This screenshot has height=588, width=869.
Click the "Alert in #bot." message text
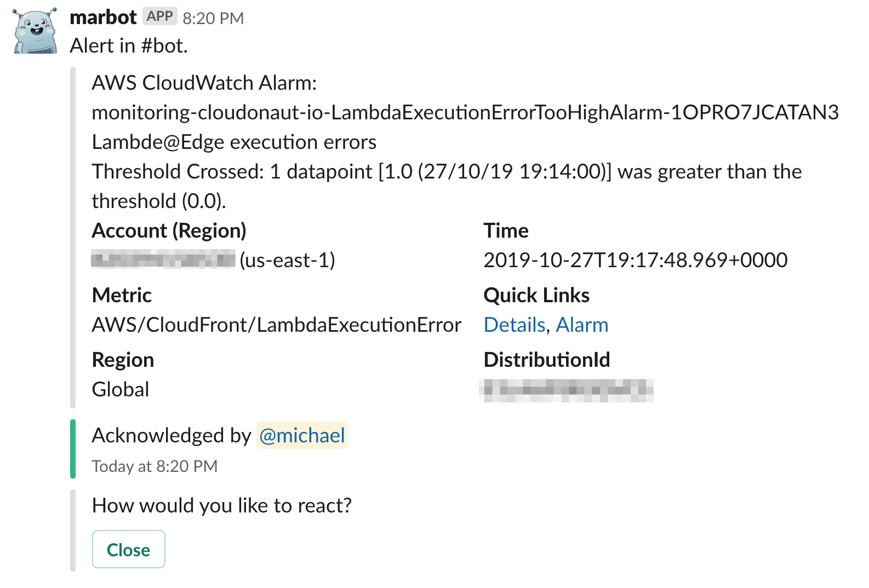click(129, 46)
